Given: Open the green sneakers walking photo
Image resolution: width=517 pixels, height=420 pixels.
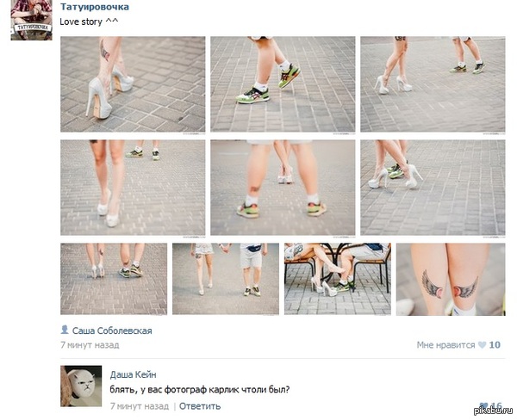Looking at the screenshot, I should pos(283,84).
